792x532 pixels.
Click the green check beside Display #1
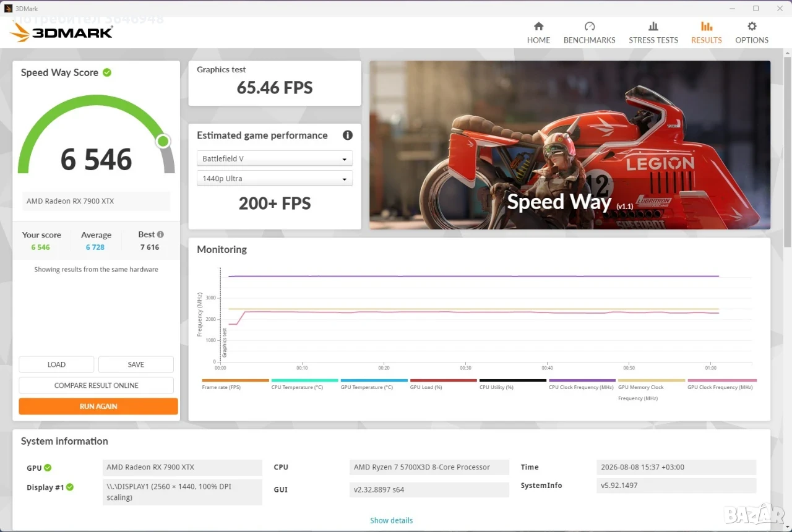(x=70, y=487)
